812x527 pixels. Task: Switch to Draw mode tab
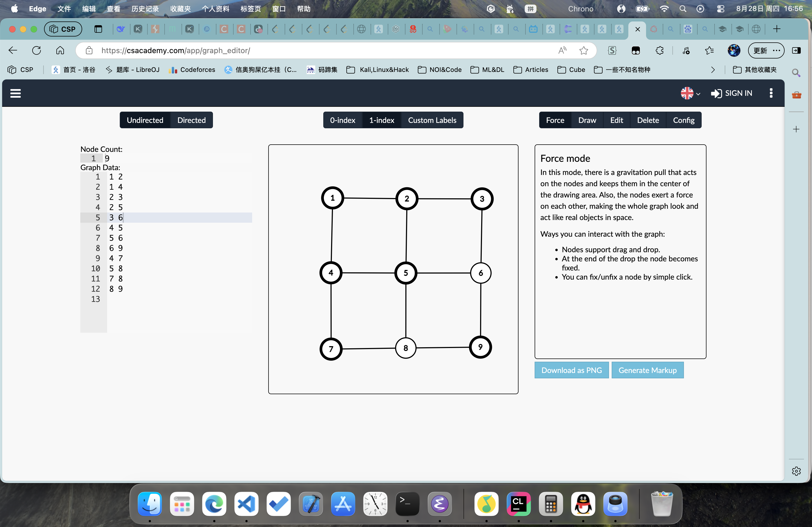[x=587, y=120]
